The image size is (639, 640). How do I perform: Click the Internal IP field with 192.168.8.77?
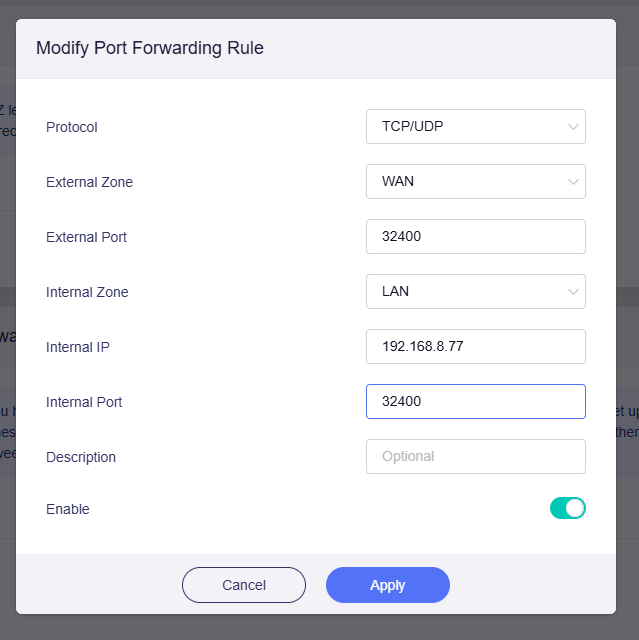pos(475,347)
